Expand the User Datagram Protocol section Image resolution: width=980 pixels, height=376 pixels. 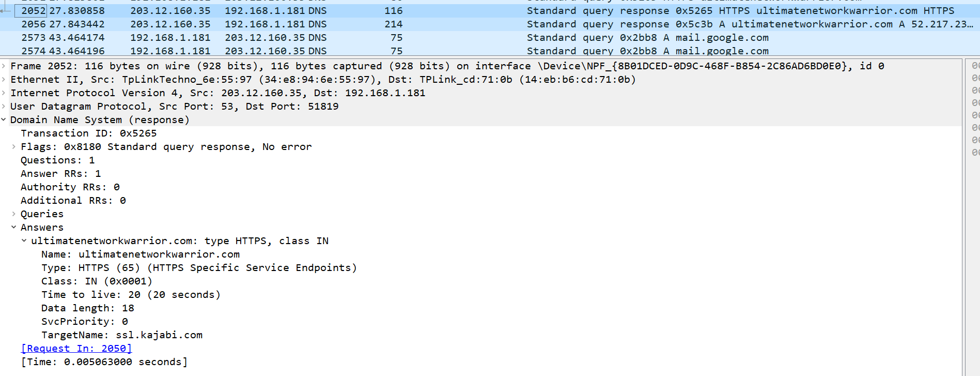(4, 107)
